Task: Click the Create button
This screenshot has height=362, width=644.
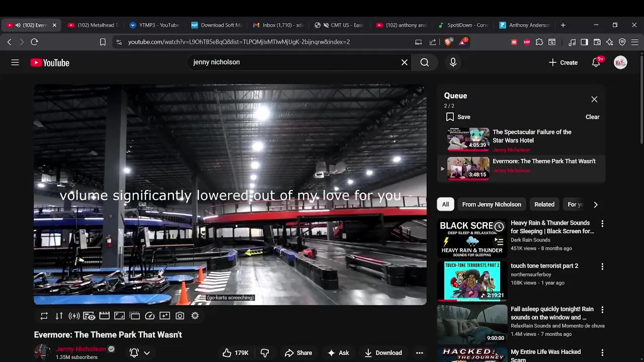Action: click(x=563, y=62)
